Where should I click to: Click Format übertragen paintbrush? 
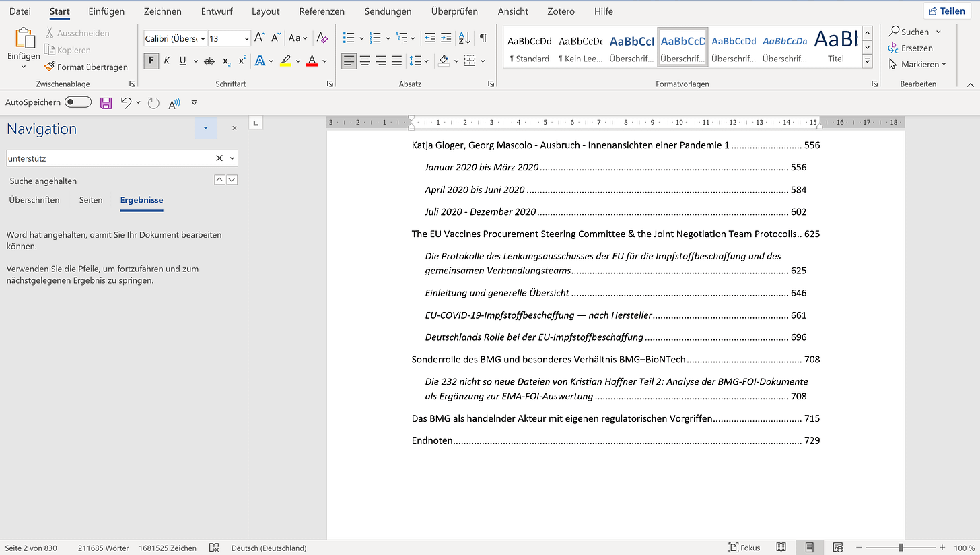(x=86, y=67)
